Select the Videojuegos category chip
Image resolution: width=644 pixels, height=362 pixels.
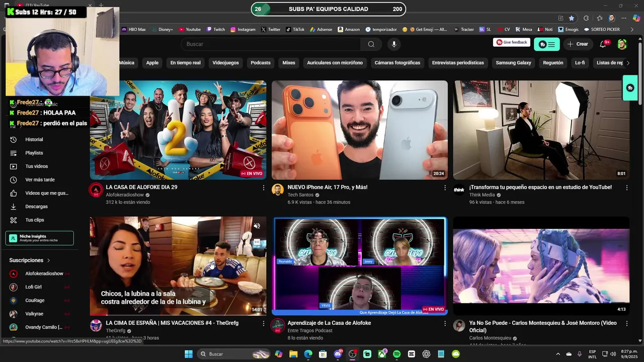coord(225,63)
